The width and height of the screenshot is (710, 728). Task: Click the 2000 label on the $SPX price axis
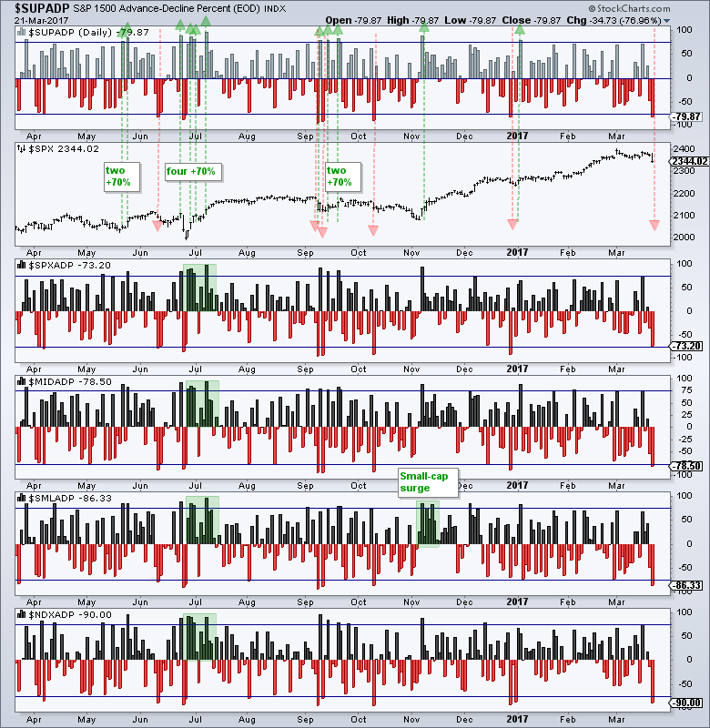coord(685,238)
